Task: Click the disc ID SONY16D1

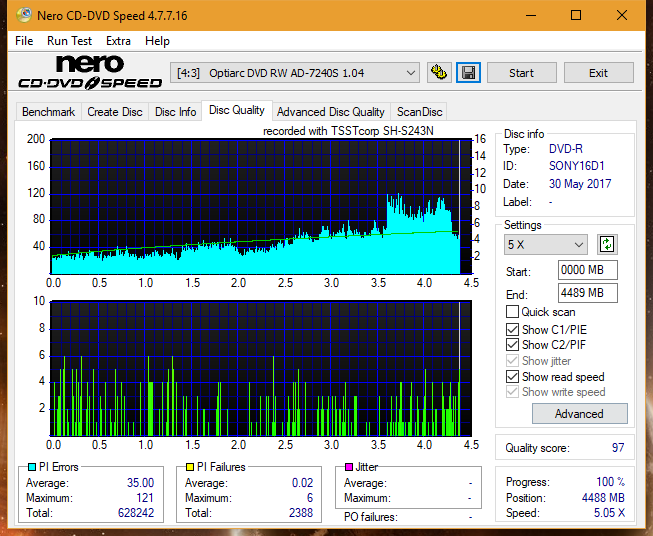Action: point(576,166)
